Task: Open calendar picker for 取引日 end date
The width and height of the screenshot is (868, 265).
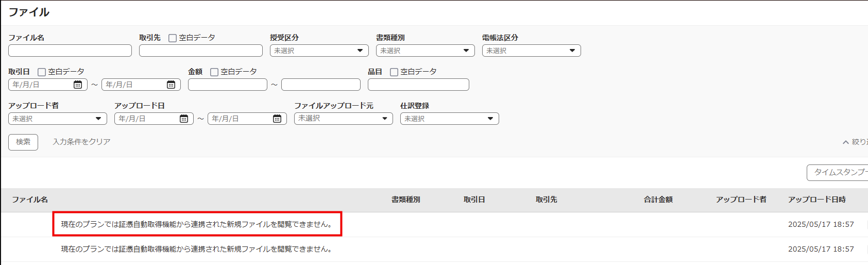Action: [x=171, y=85]
